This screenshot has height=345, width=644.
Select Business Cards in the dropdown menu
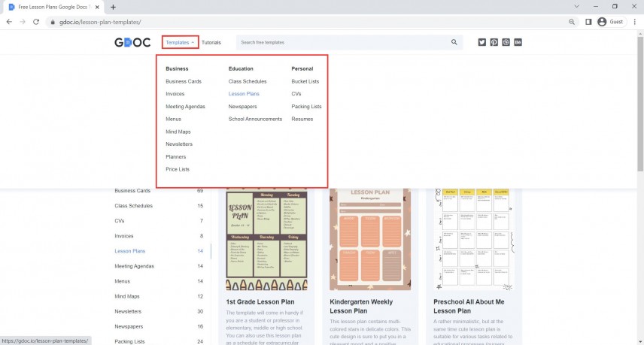tap(184, 81)
